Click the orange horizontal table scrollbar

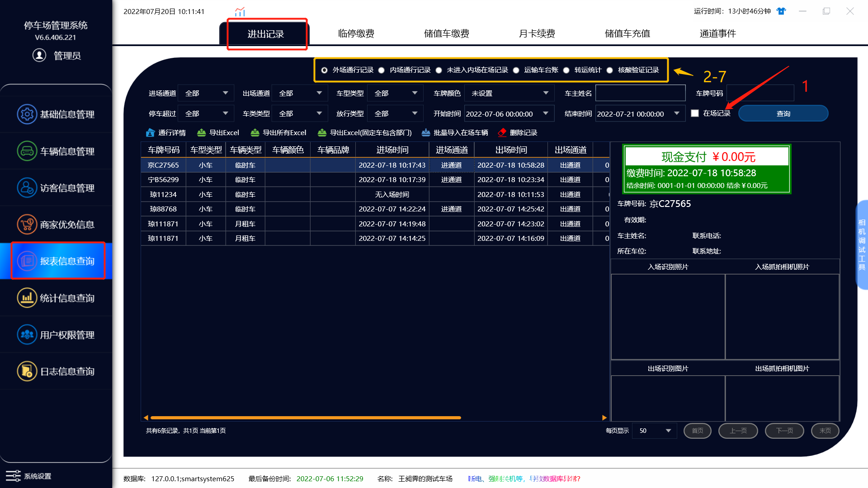(306, 418)
